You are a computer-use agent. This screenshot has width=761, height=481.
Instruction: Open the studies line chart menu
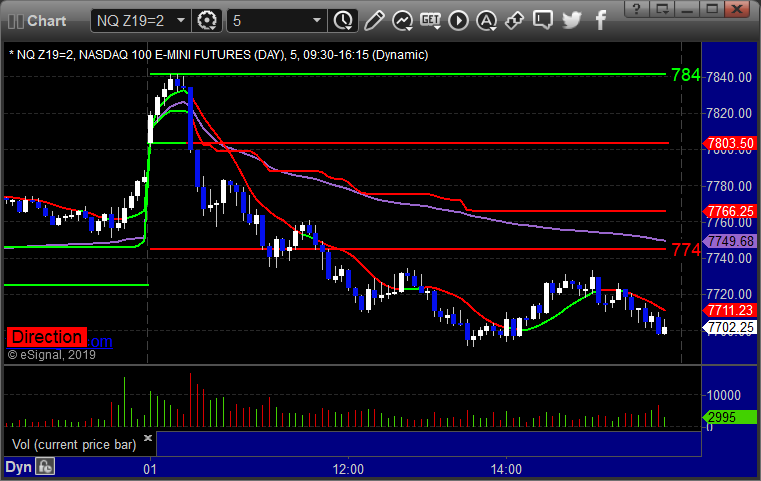tap(402, 21)
